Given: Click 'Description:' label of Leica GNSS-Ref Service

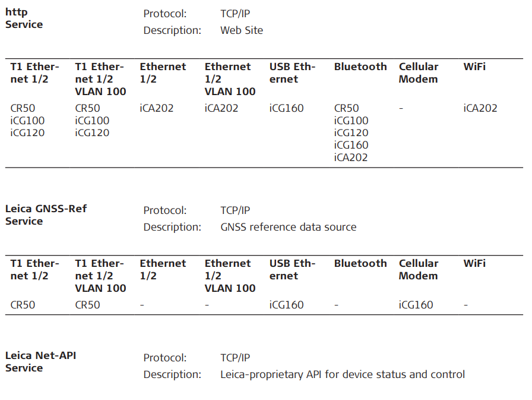Looking at the screenshot, I should coord(172,227).
